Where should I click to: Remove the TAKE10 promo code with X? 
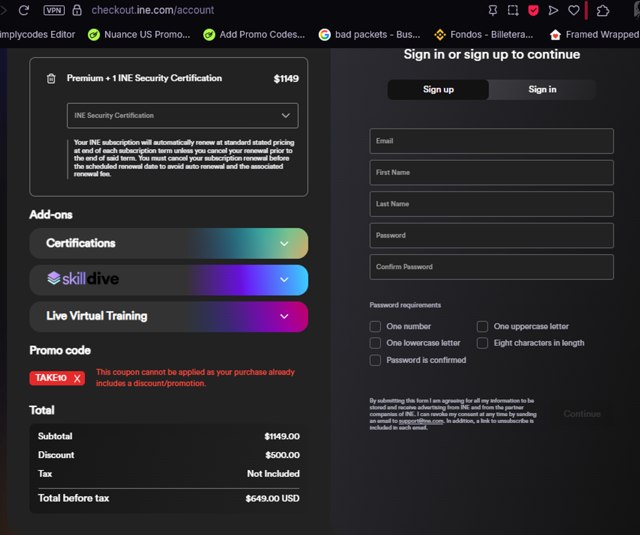pos(78,378)
